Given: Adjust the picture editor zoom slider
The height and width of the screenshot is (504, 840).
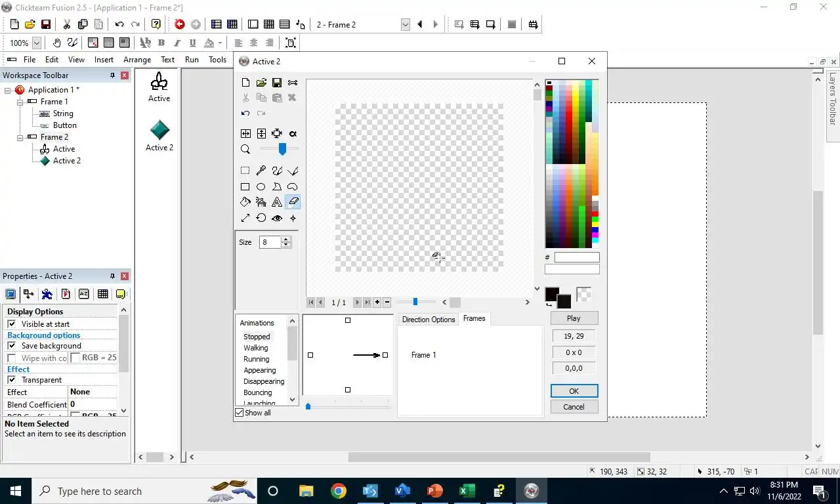Looking at the screenshot, I should 282,150.
